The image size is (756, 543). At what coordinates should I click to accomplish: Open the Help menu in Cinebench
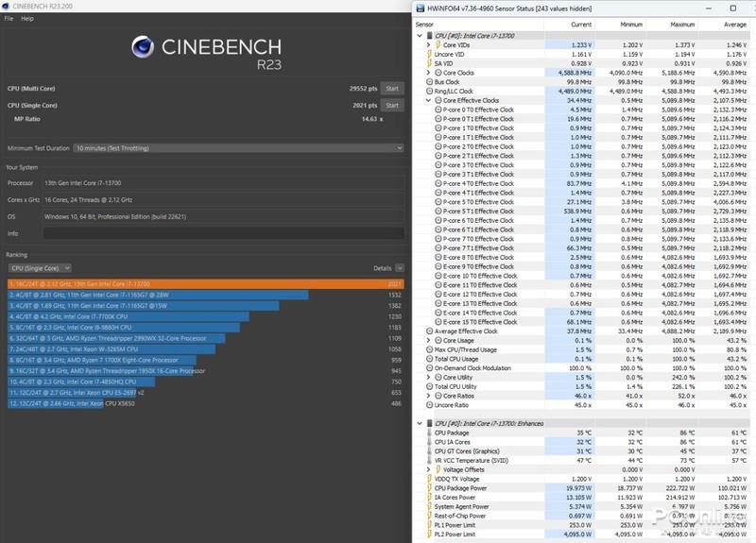27,18
